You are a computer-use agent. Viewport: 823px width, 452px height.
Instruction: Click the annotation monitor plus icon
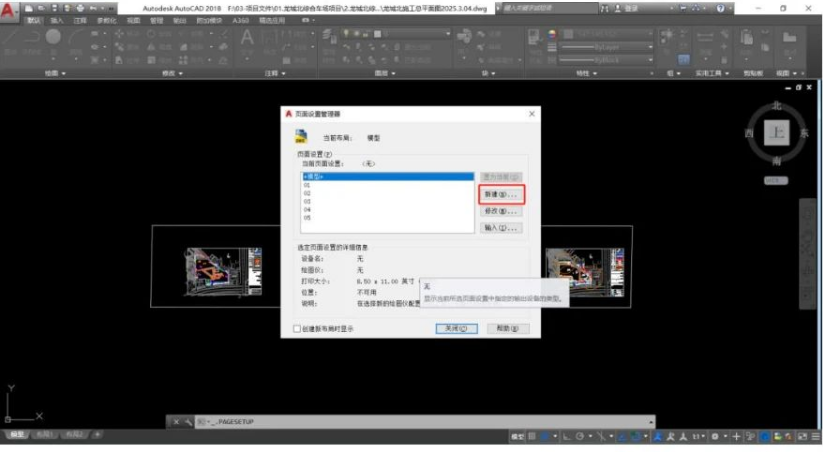point(736,436)
